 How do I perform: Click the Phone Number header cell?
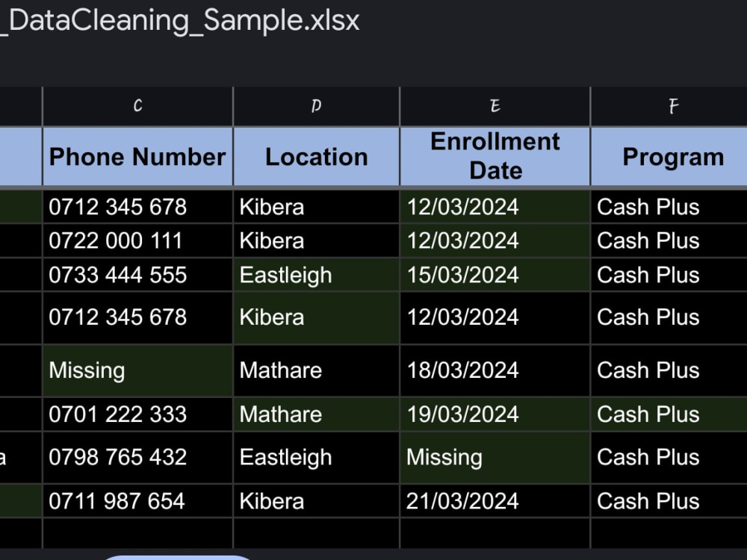[137, 157]
